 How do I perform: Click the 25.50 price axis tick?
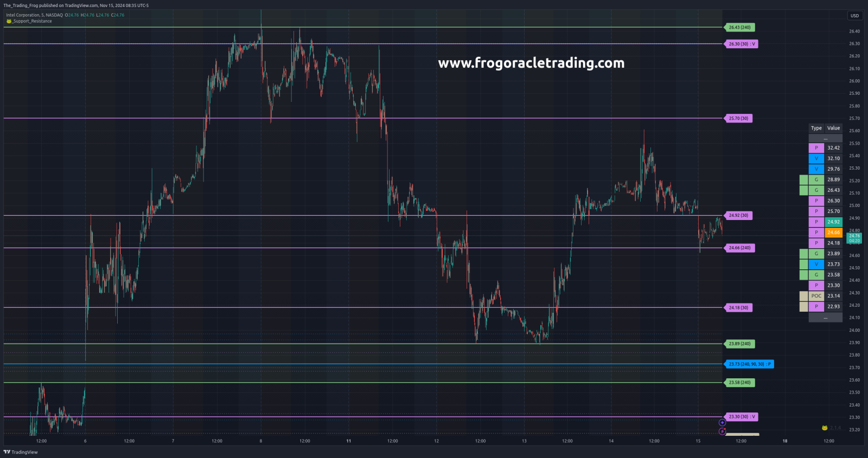pyautogui.click(x=854, y=144)
